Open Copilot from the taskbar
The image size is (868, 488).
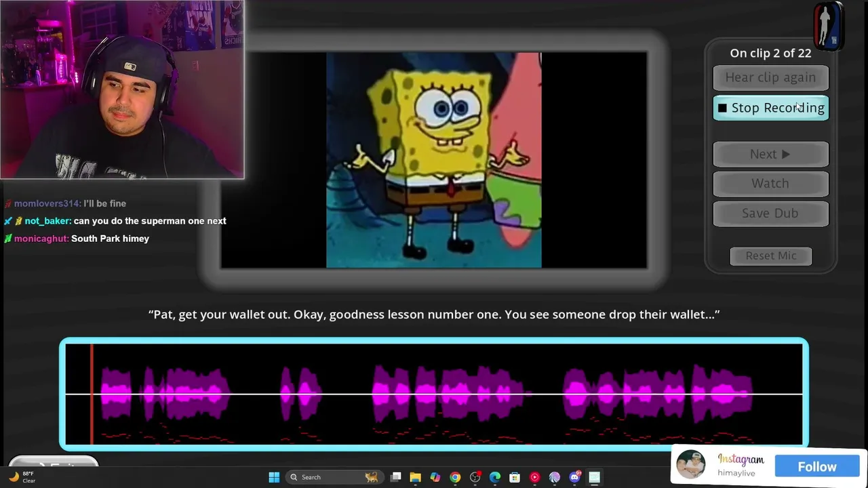point(435,477)
